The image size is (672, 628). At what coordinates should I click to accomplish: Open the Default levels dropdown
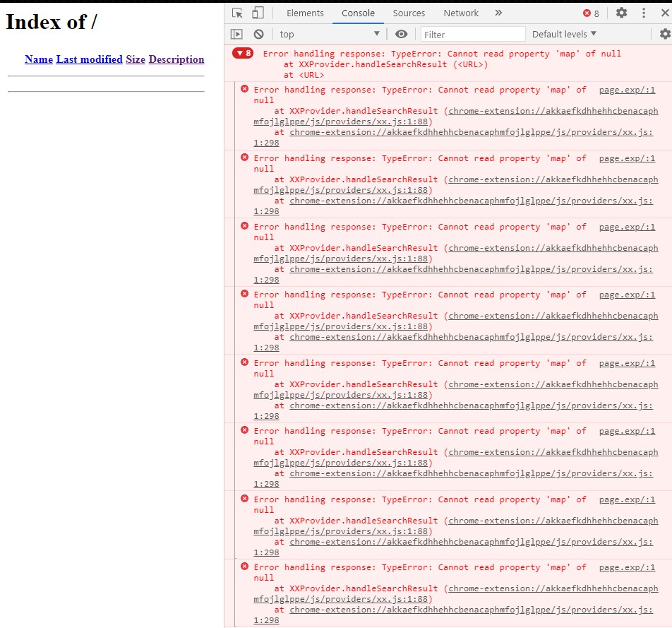coord(564,34)
